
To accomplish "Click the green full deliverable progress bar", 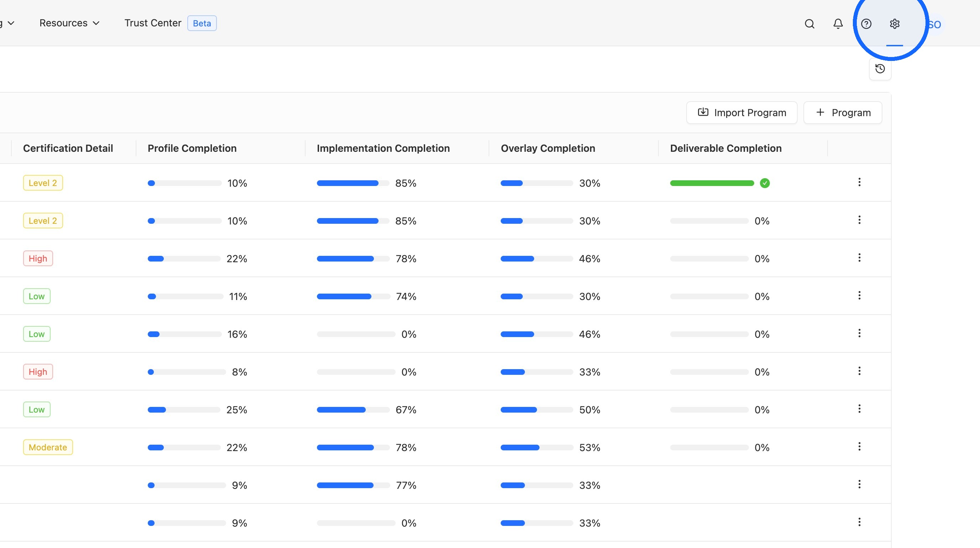I will pos(712,183).
